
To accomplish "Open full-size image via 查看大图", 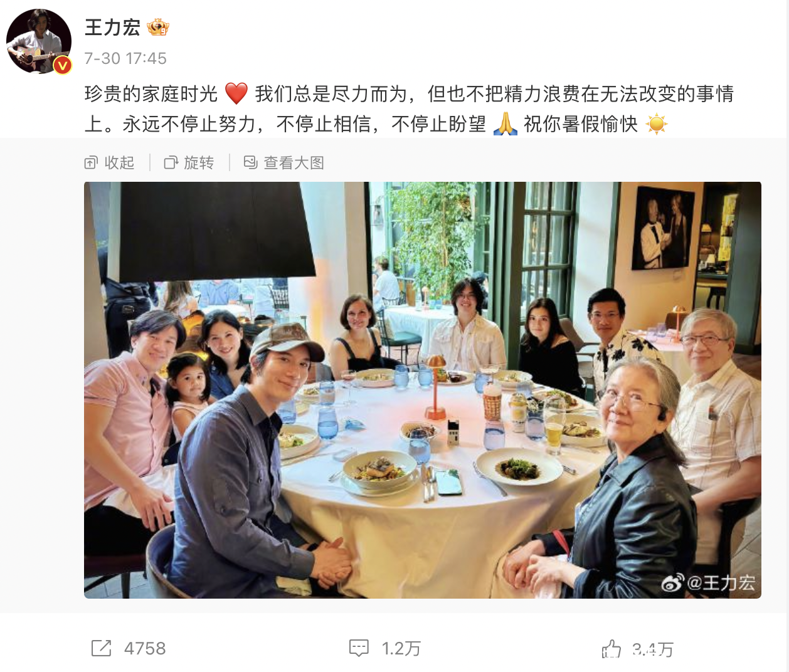I will pyautogui.click(x=283, y=163).
